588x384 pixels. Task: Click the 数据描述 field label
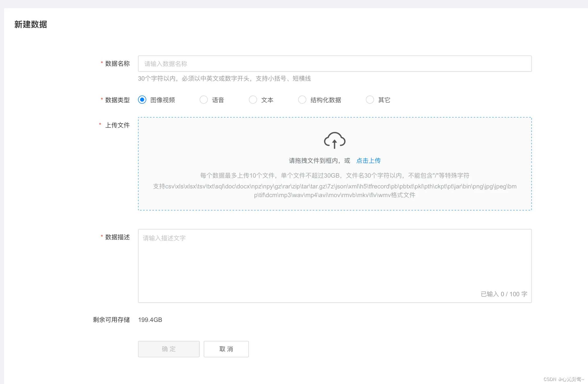click(117, 237)
